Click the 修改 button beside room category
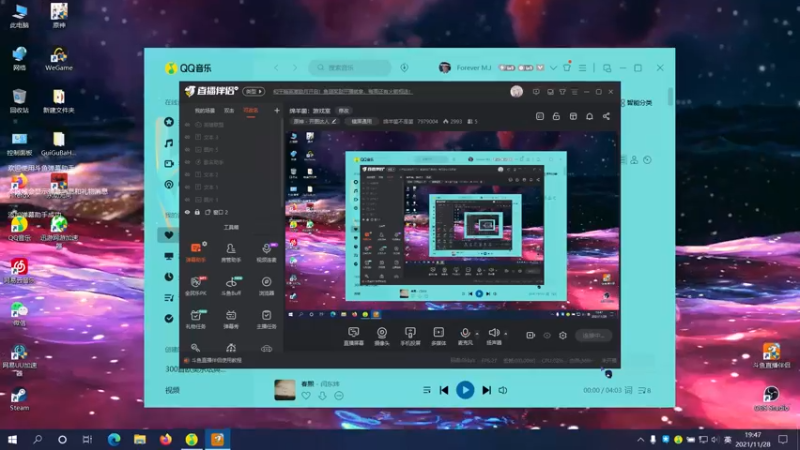The height and width of the screenshot is (450, 800). 344,111
